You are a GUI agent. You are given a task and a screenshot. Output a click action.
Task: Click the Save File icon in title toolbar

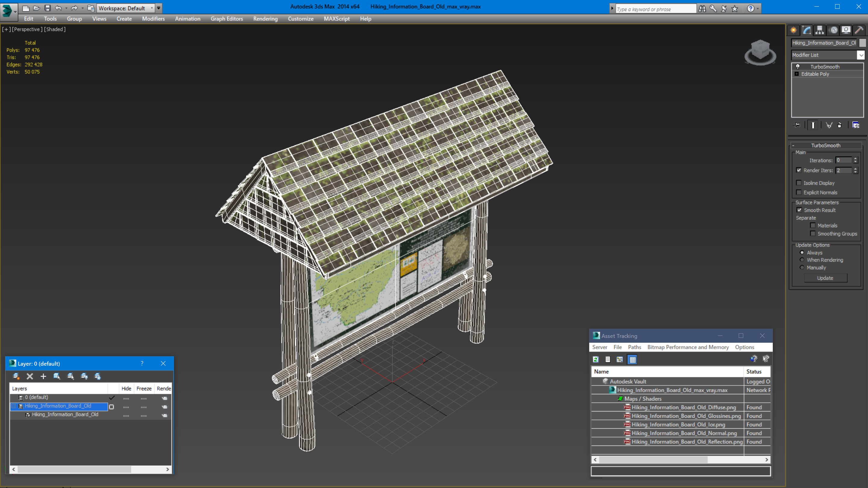click(x=48, y=8)
